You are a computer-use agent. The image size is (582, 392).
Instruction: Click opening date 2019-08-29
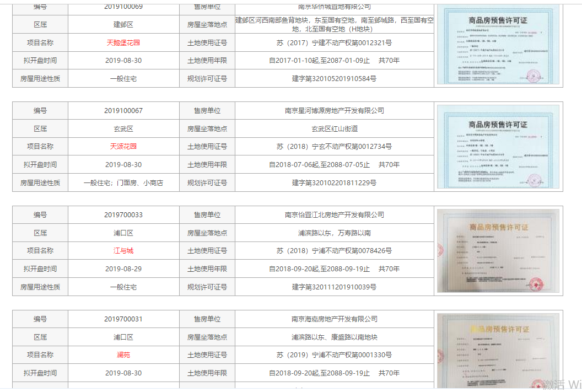point(123,269)
